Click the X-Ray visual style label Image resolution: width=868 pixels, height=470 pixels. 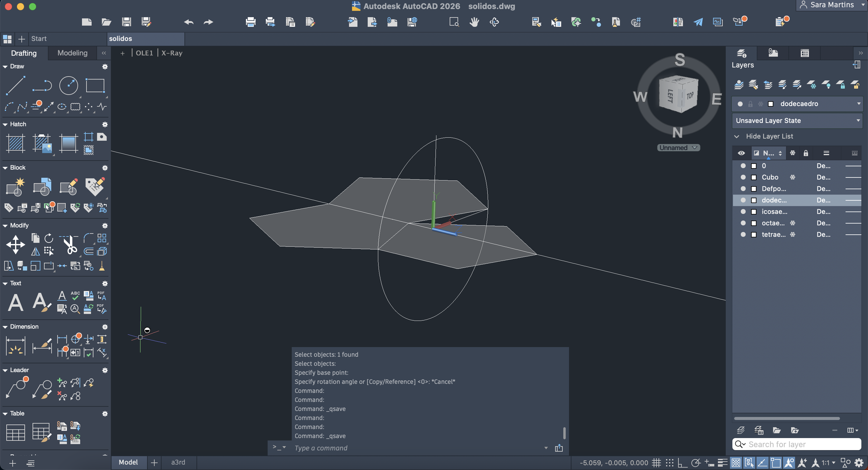coord(172,53)
